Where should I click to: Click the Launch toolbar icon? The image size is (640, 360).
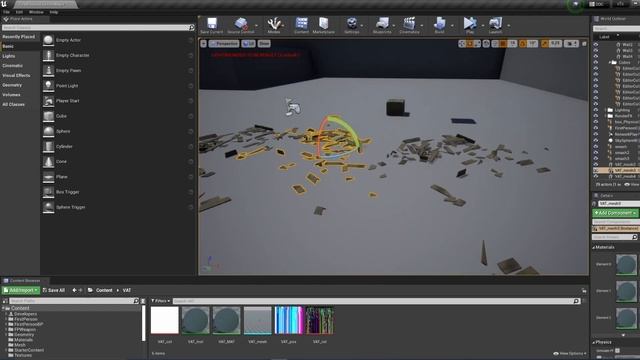coord(495,23)
